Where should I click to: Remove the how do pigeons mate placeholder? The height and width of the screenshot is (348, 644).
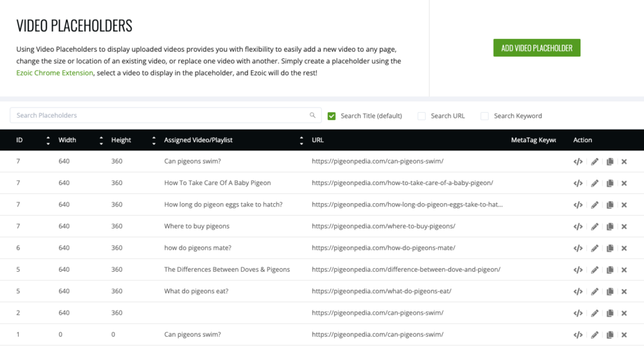click(624, 248)
